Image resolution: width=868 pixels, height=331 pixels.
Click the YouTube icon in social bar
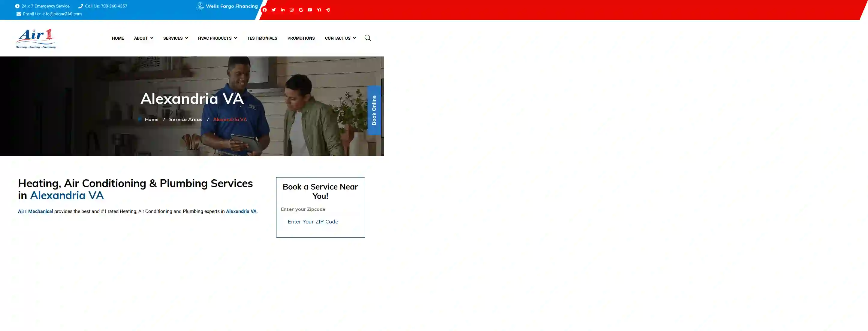click(310, 9)
